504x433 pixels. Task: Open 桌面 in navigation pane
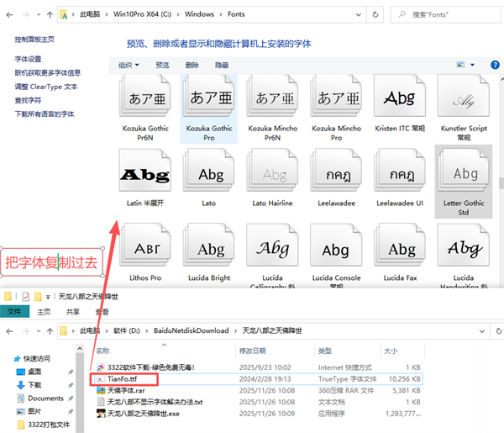click(29, 372)
